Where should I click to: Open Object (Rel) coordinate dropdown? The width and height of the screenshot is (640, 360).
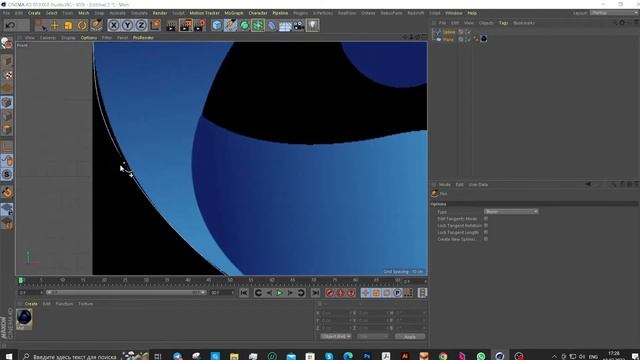[x=336, y=336]
